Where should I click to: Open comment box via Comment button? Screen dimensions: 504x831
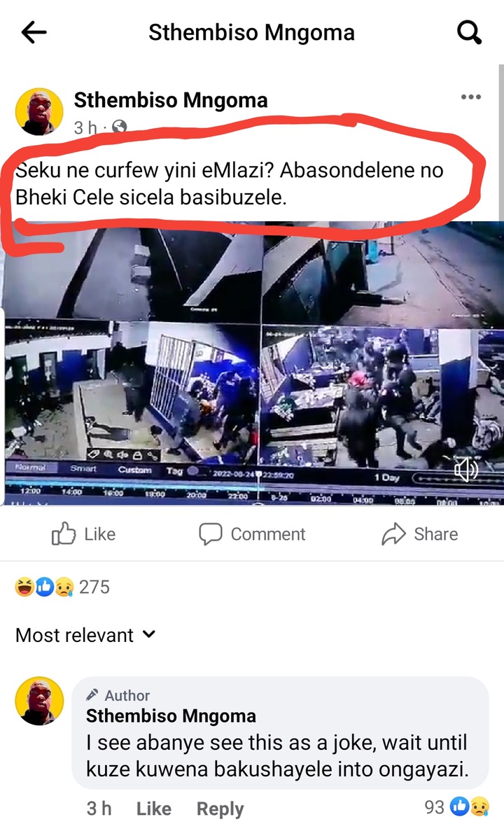252,533
